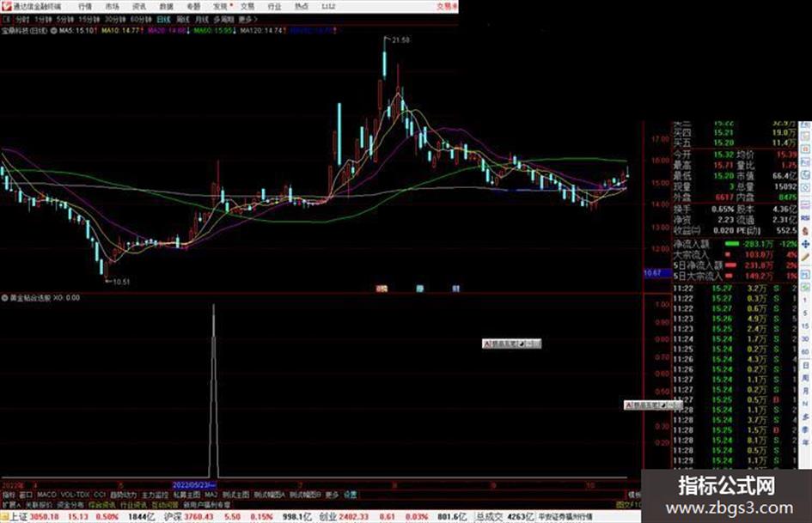Switch chart to 5分钟 period

(65, 19)
